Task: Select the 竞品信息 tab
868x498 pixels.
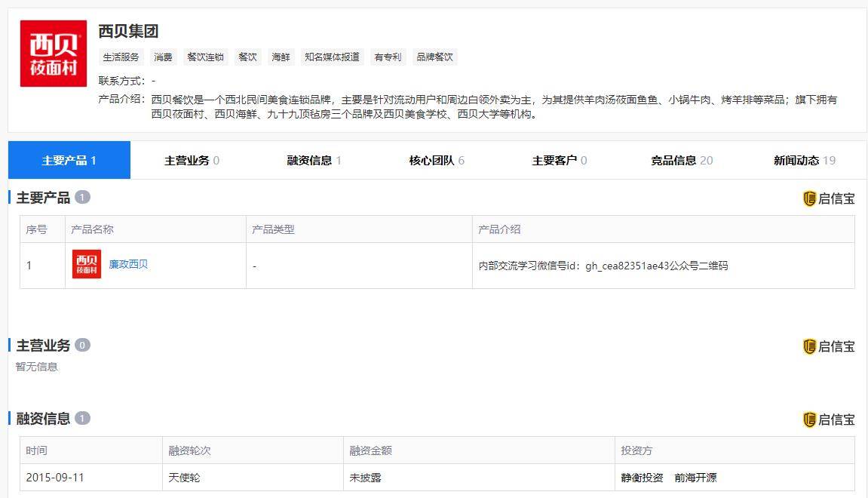Action: tap(682, 160)
